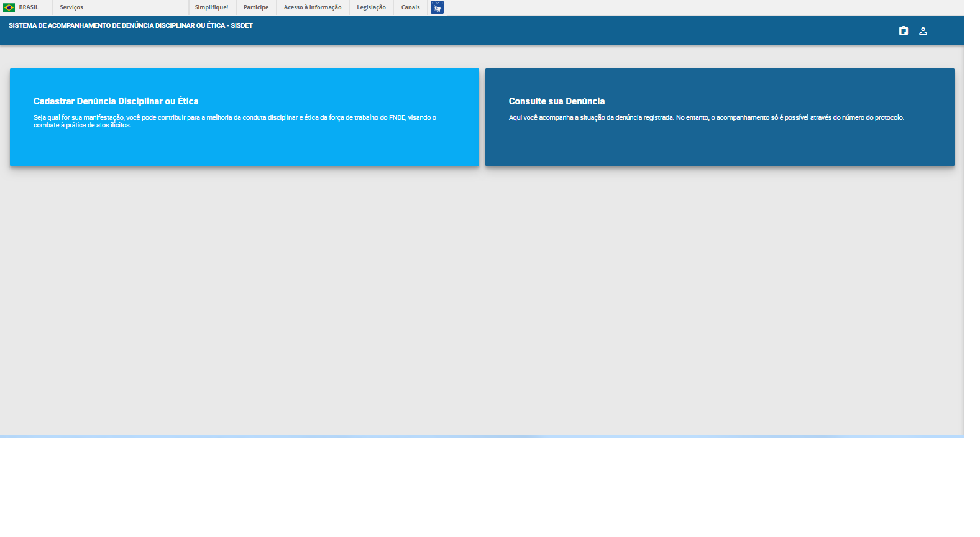Select Simplifique! in the government bar
This screenshot has width=980, height=537.
click(211, 7)
